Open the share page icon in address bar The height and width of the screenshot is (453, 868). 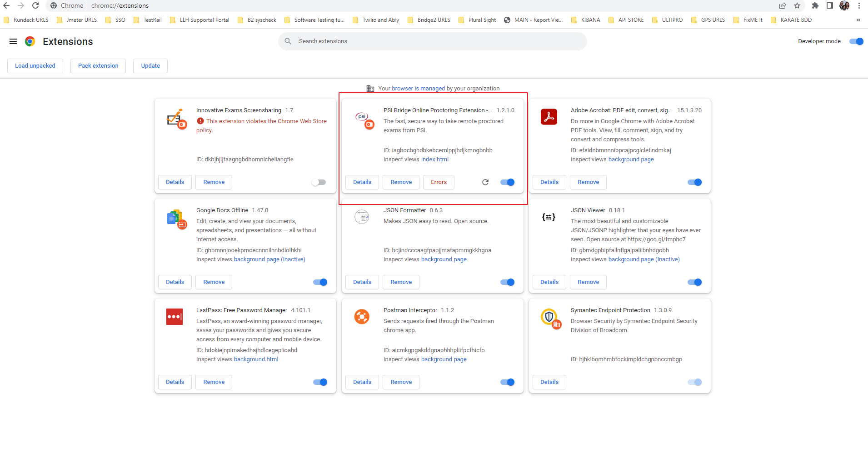point(783,5)
